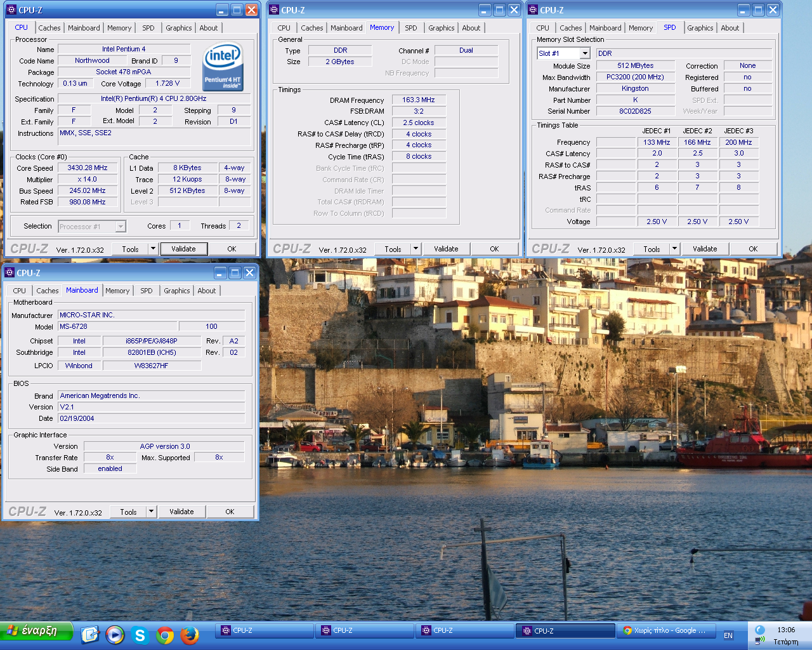Click the Code Name value Northwood

point(92,60)
